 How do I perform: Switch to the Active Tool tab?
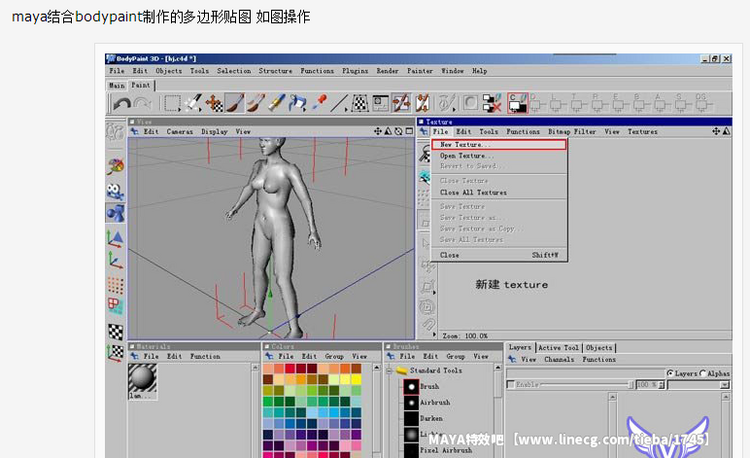pos(558,348)
